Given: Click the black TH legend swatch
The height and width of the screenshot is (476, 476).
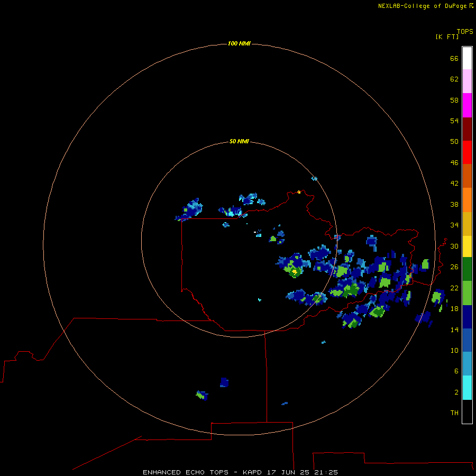Looking at the screenshot, I should pyautogui.click(x=467, y=411).
